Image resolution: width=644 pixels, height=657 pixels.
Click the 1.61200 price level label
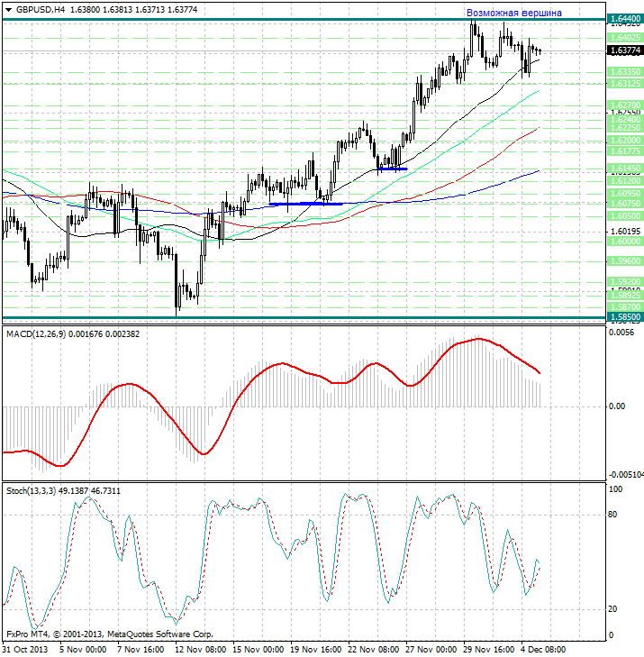point(625,180)
